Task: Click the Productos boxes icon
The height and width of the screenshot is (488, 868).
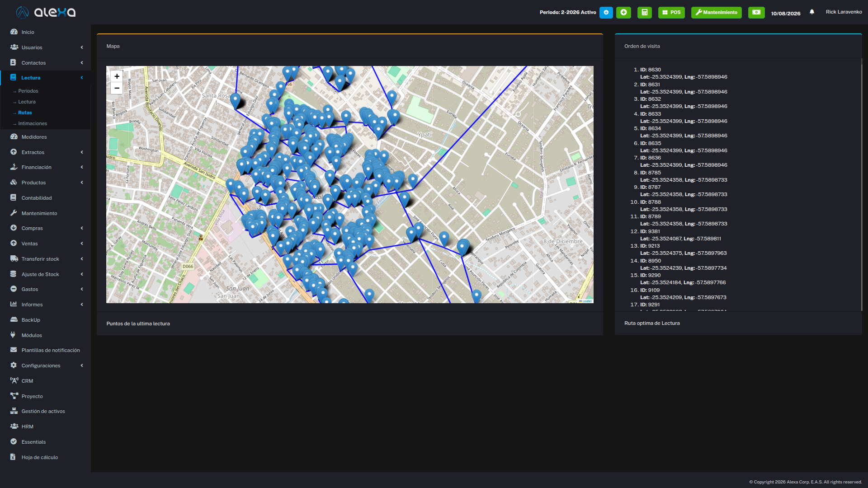Action: 14,183
